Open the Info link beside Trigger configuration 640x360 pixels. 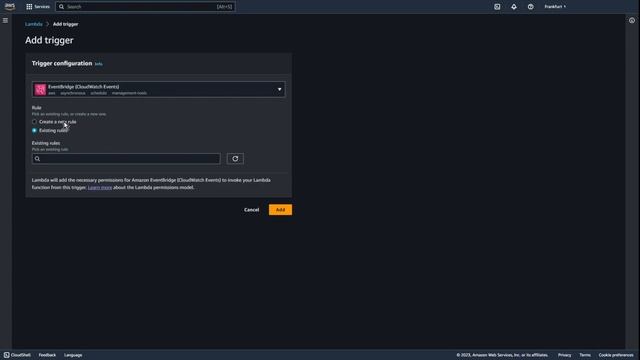tap(98, 64)
